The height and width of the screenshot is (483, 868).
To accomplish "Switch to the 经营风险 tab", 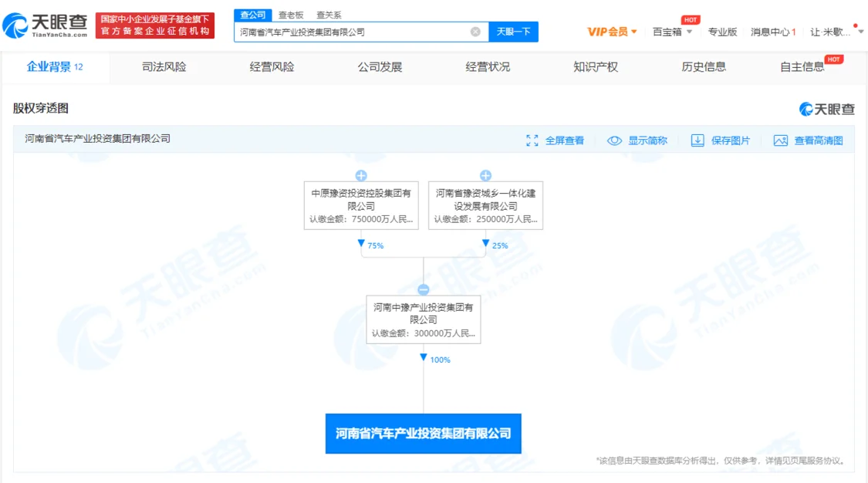I will [272, 67].
